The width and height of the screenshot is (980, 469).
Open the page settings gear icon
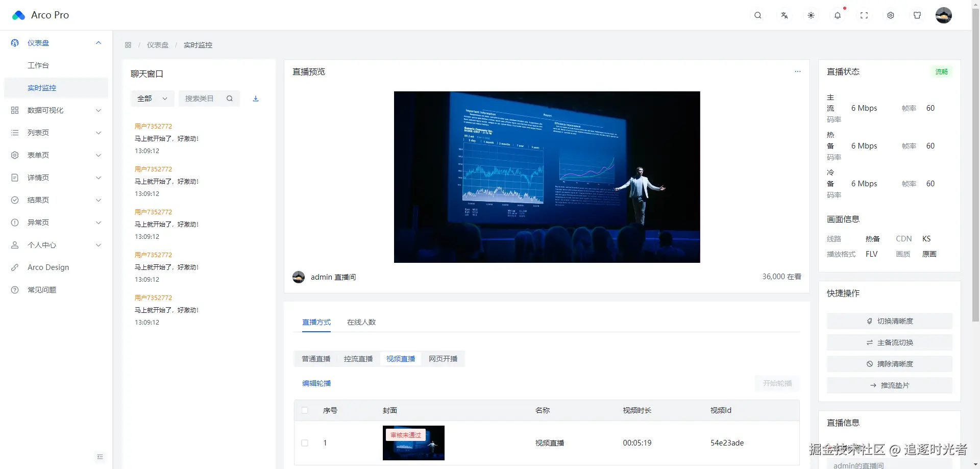(891, 15)
